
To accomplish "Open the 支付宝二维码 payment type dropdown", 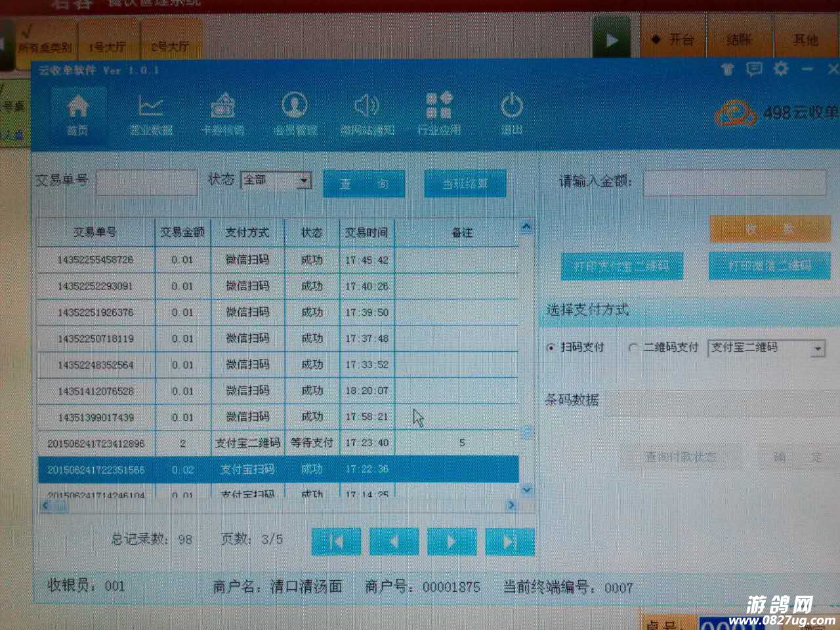I will [x=817, y=349].
